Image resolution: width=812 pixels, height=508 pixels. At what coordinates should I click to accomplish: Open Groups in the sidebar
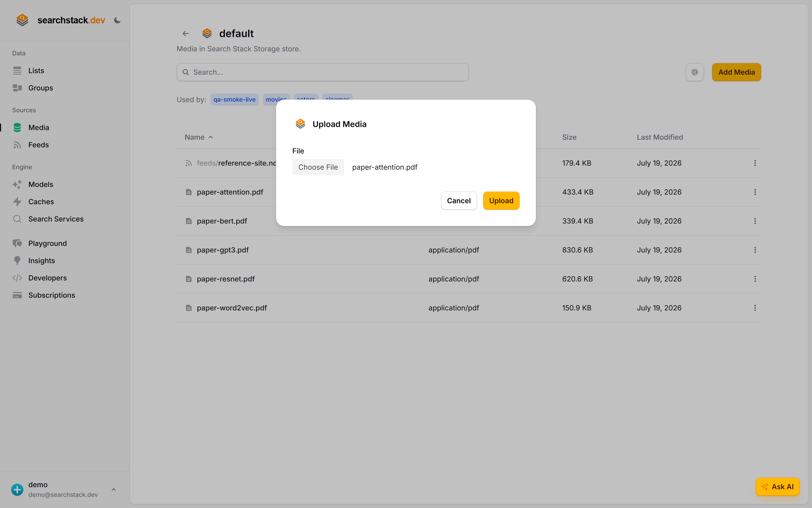point(41,88)
